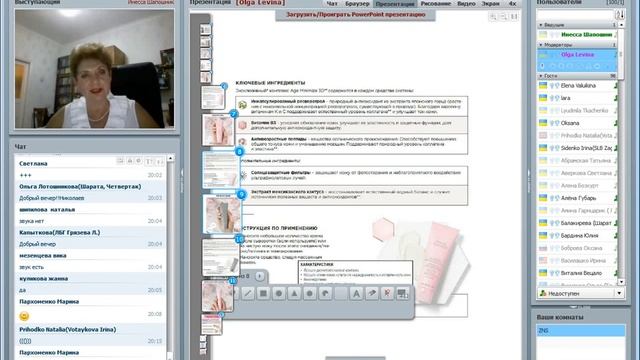Click the second icon in the chat header toolbar

130,162
